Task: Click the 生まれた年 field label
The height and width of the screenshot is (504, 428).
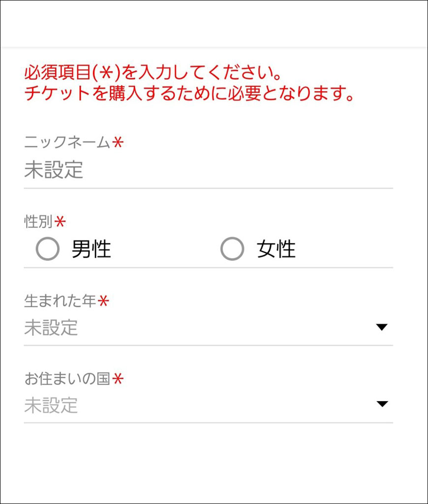Action: point(60,301)
